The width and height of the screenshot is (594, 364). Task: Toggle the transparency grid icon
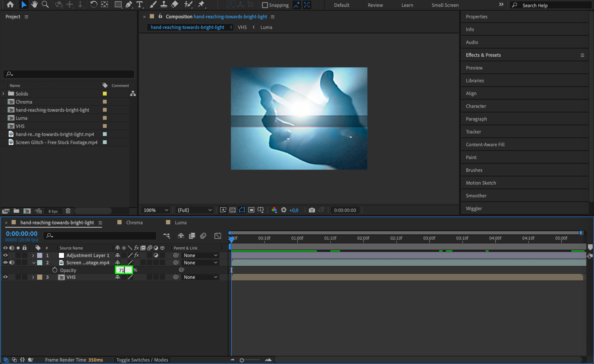tap(232, 210)
